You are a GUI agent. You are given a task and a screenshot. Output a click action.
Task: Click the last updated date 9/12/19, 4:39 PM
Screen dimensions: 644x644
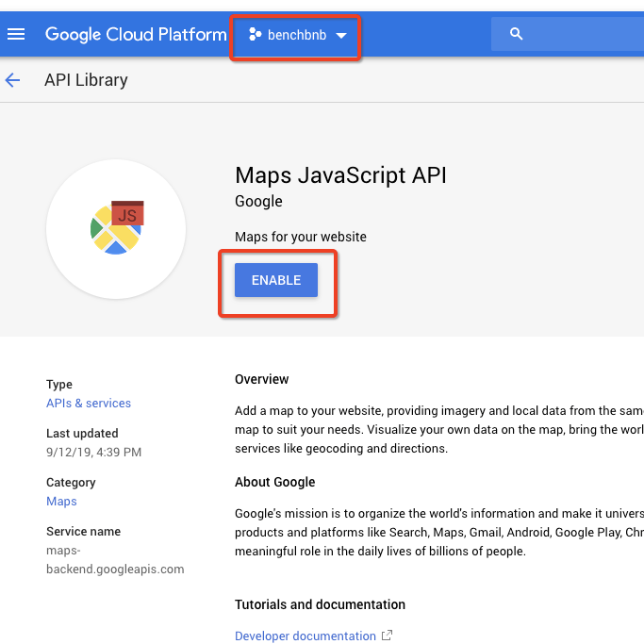coord(93,453)
